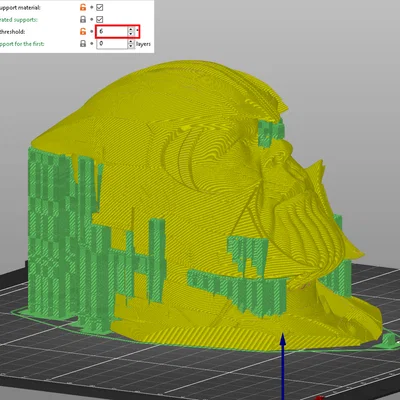
Task: Click the gray lock icon for first layers support
Action: 83,44
